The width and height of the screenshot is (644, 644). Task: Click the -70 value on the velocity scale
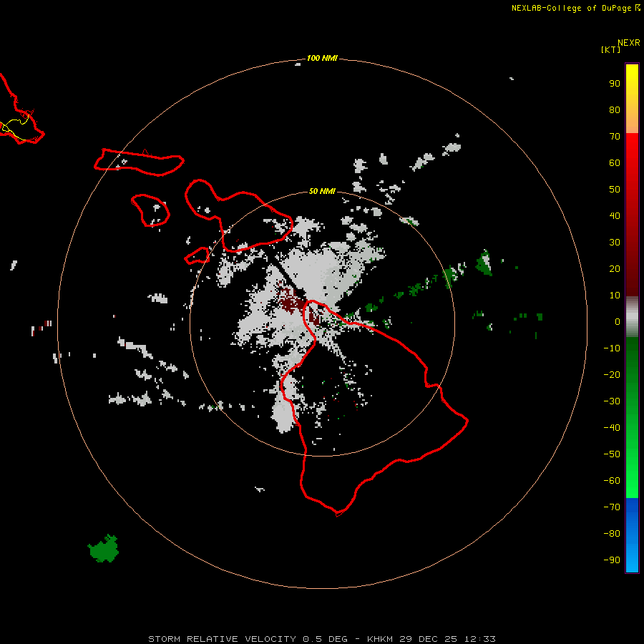click(612, 507)
